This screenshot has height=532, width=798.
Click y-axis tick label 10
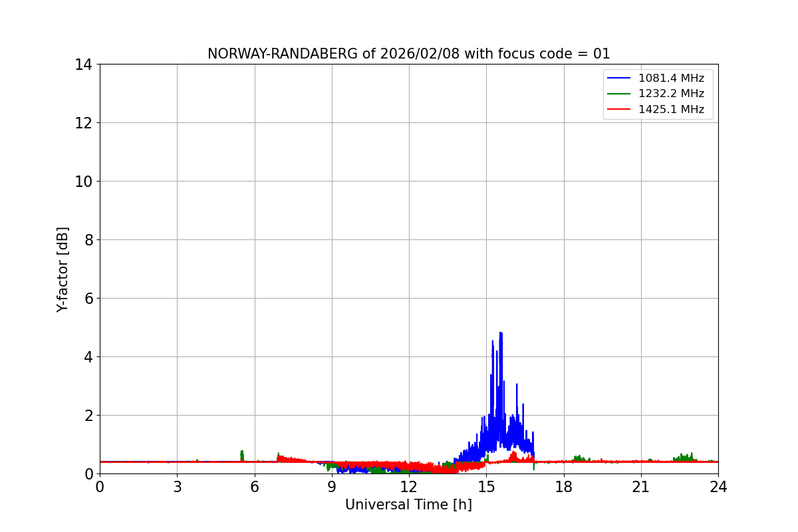83,182
